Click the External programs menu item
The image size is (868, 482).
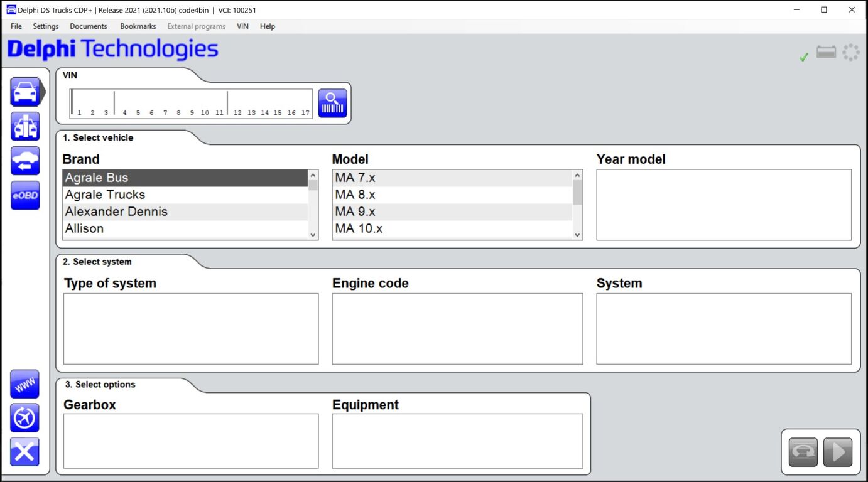197,26
